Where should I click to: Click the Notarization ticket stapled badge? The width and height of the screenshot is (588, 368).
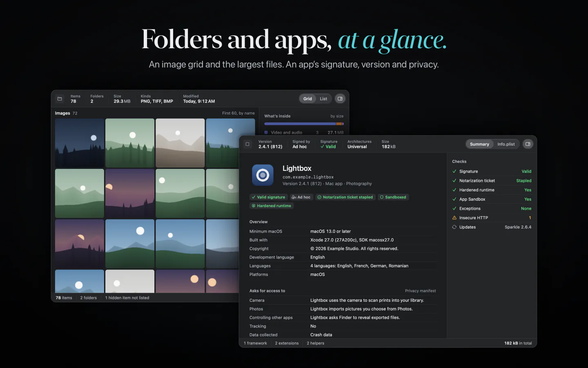345,197
